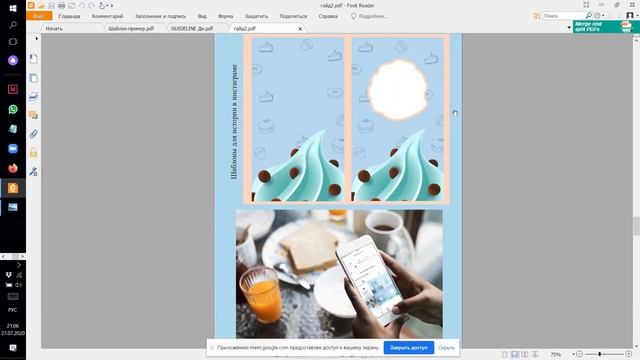Click the Undo arrow icon
Viewport: 640px width, 360px height.
(x=82, y=6)
